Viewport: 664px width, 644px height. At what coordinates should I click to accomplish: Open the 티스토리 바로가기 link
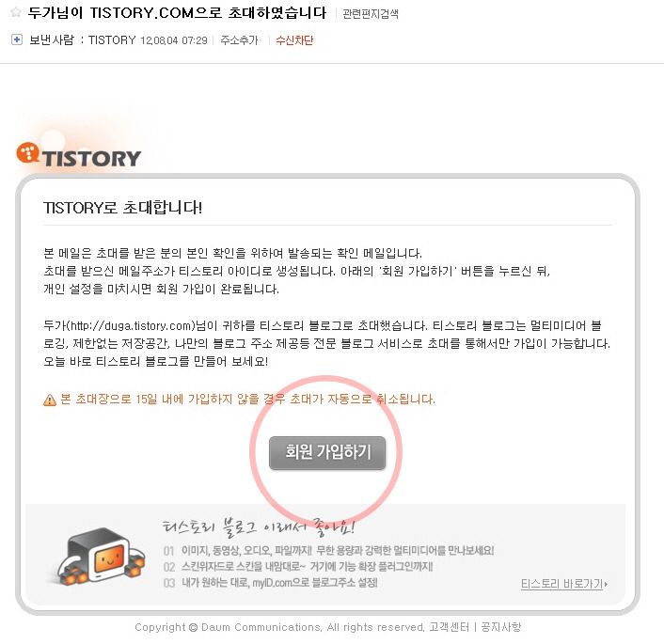point(563,584)
